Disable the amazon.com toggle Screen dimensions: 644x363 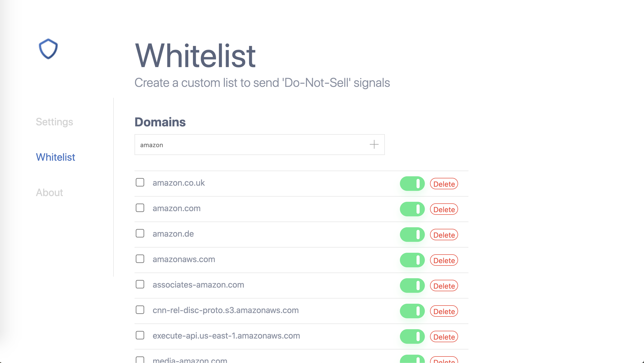click(x=412, y=209)
